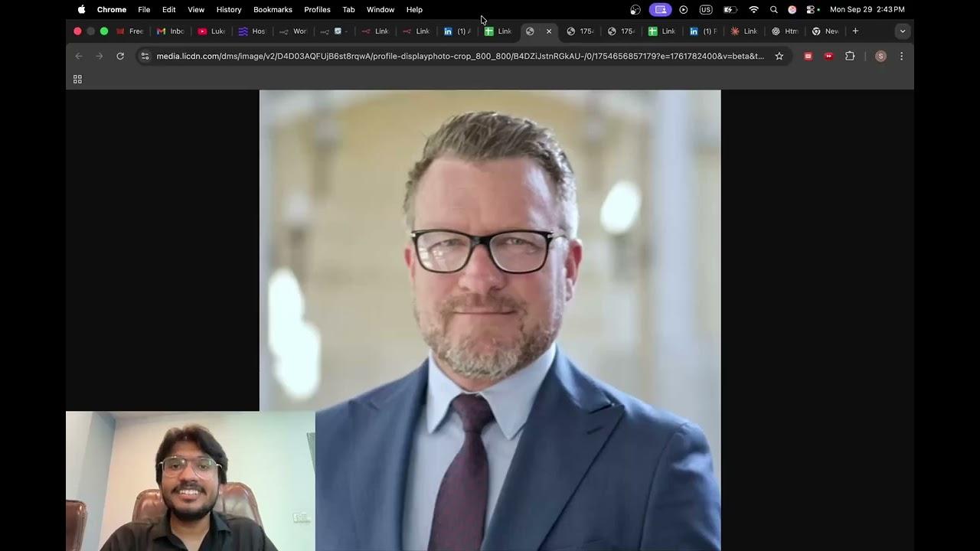Switch to the purple Hos tab

click(252, 31)
